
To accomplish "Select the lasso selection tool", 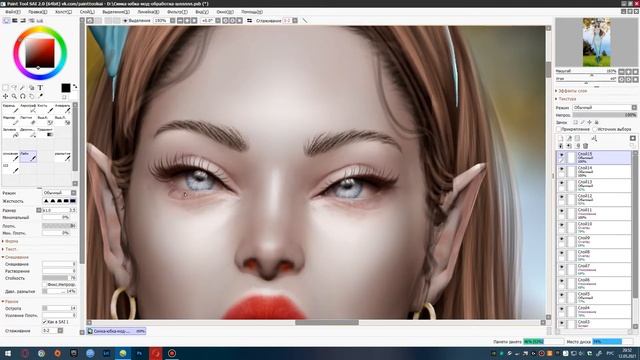I will click(14, 88).
